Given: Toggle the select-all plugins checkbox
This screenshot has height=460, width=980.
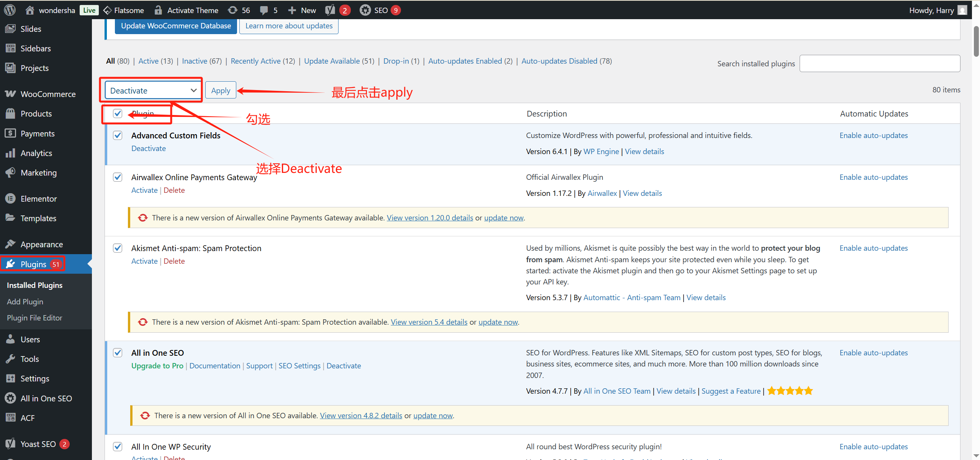Looking at the screenshot, I should point(117,113).
